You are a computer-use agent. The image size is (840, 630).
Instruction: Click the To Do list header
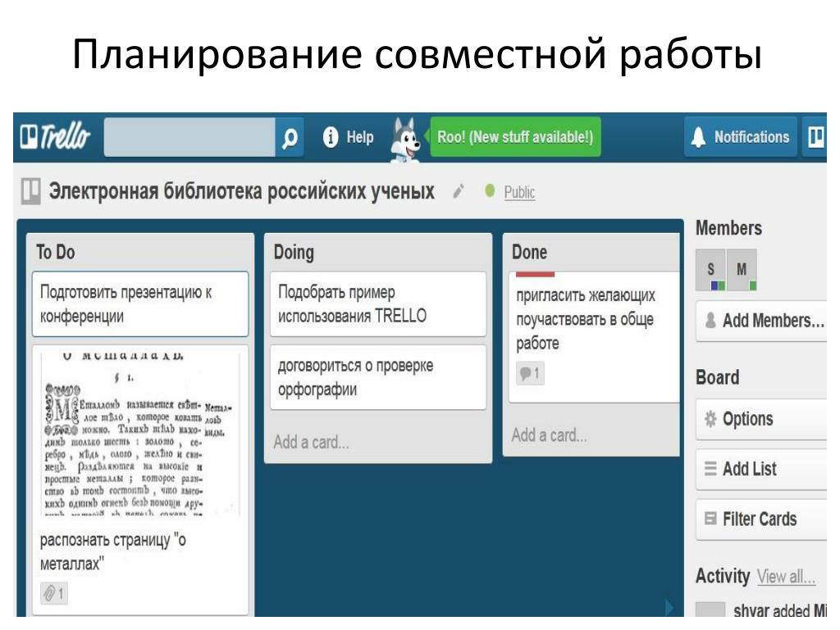(x=56, y=252)
